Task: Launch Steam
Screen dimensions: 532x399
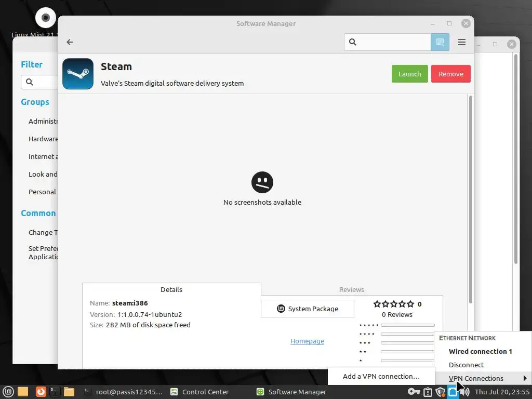Action: click(409, 74)
